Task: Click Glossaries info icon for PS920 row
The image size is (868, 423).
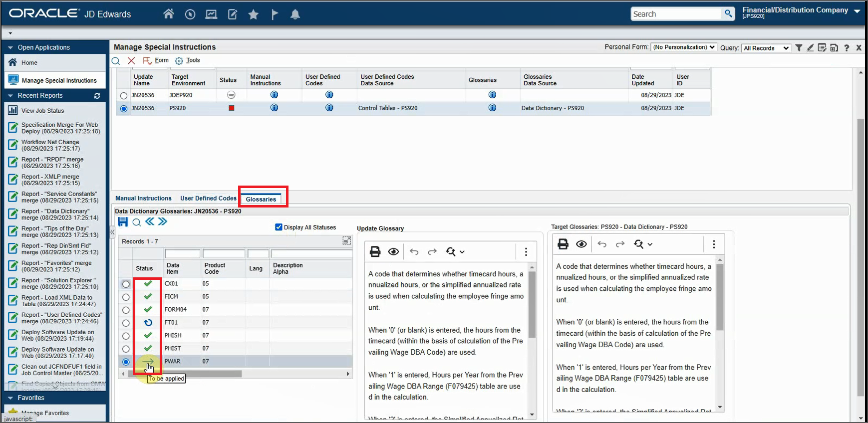Action: click(492, 108)
